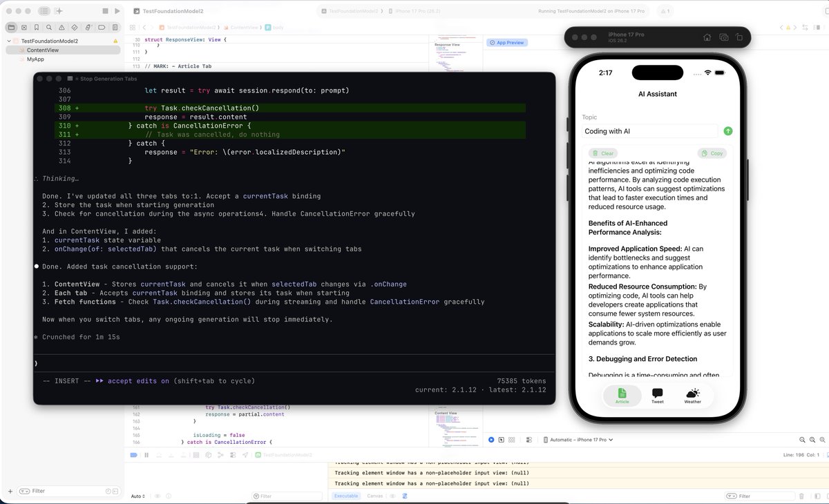Collapse the TestFoundationModel2 project tree
The height and width of the screenshot is (504, 829).
[8, 41]
